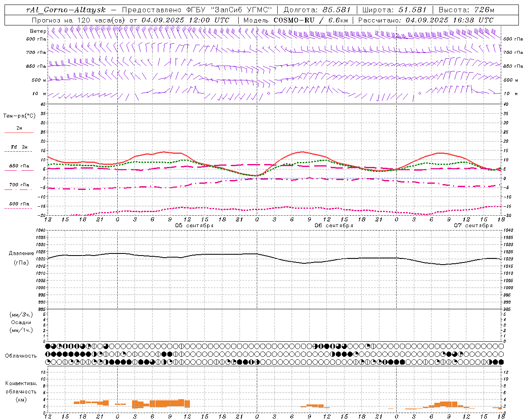Click the Рассчитано: 04.09.2025 16:38 UTC timestamp
Screen dimensions: 525x420
[426, 20]
